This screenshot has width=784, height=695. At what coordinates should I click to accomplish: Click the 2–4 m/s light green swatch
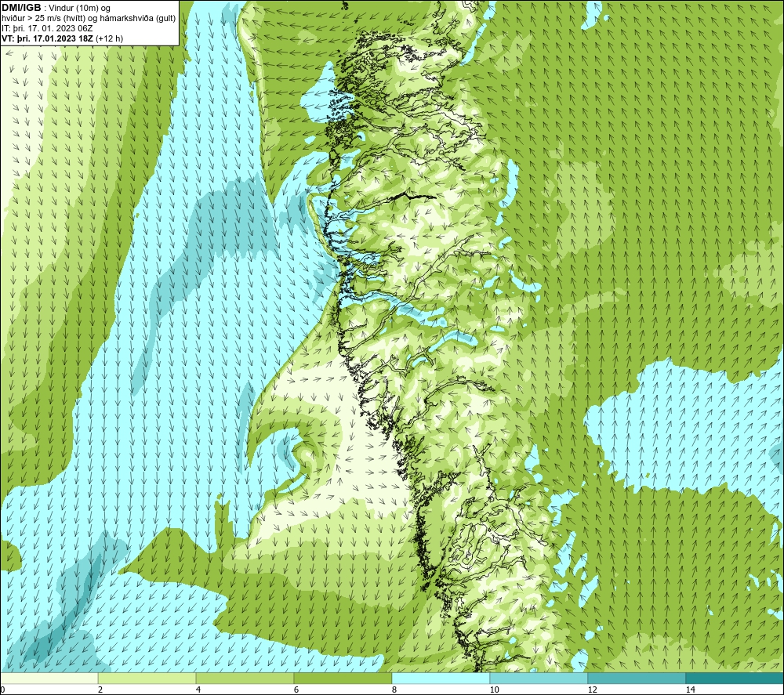(x=147, y=678)
